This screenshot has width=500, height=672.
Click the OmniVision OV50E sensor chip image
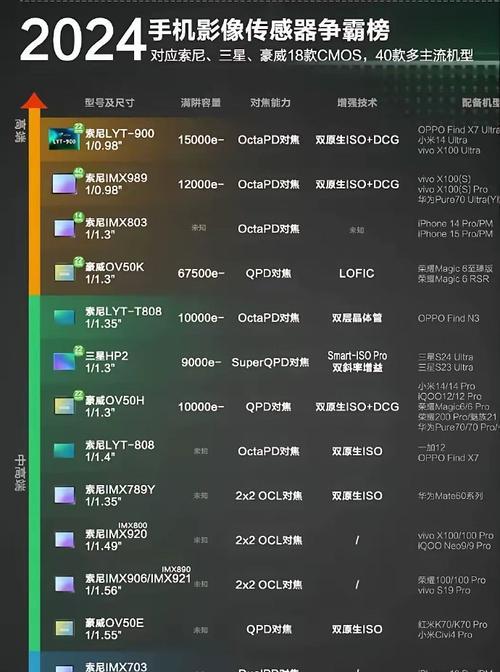coord(65,628)
